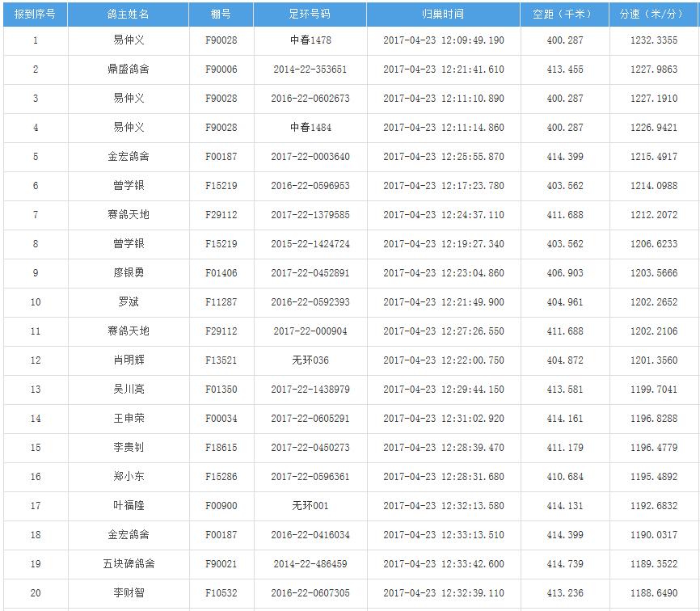Select the 归巢时间 column header
Viewport: 700px width, 611px height.
[x=443, y=15]
